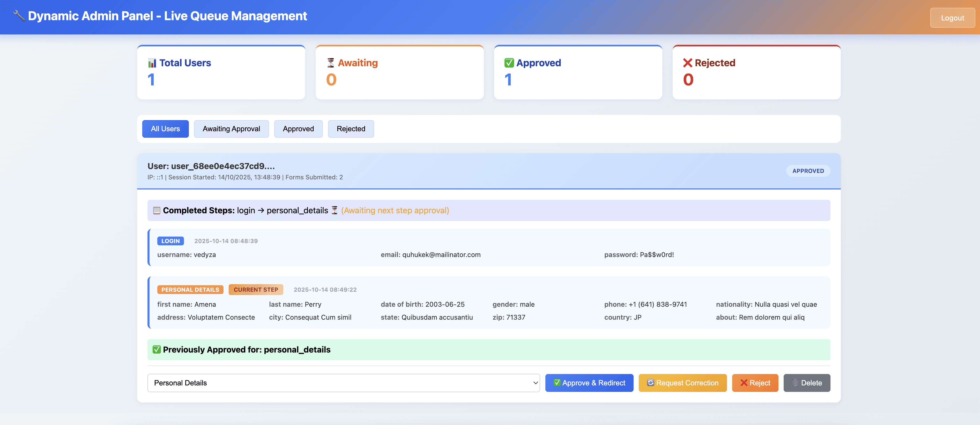980x425 pixels.
Task: Click the green check icon in Previously Approved banner
Action: pyautogui.click(x=156, y=349)
